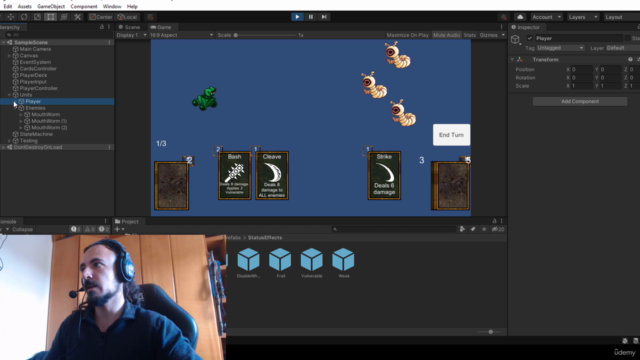The height and width of the screenshot is (360, 640).
Task: Open the 16:9 Aspect dropdown
Action: 181,35
